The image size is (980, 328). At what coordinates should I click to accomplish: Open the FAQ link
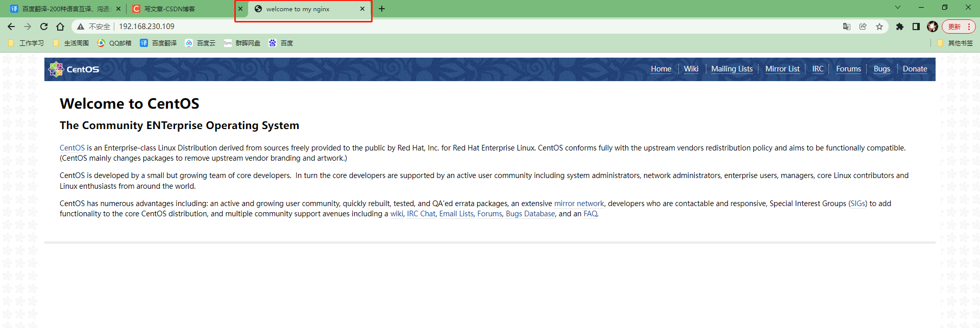(x=591, y=214)
